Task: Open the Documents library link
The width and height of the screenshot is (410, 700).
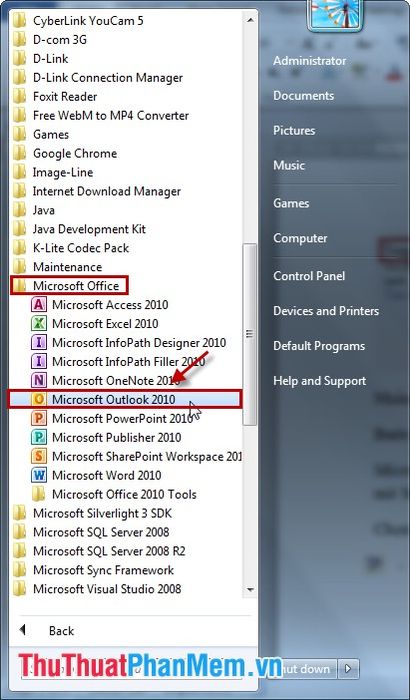Action: tap(304, 96)
